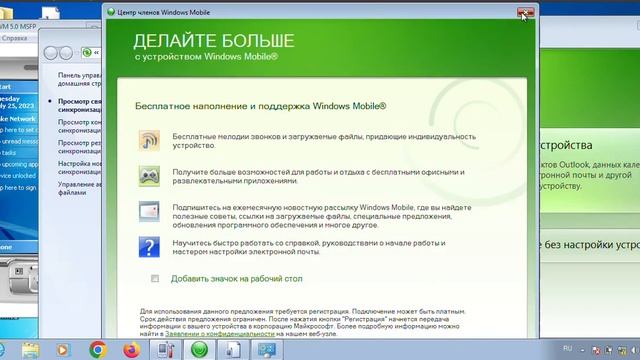The width and height of the screenshot is (640, 360).
Task: Switch to the monitor-icon taskbar button
Action: point(267,350)
